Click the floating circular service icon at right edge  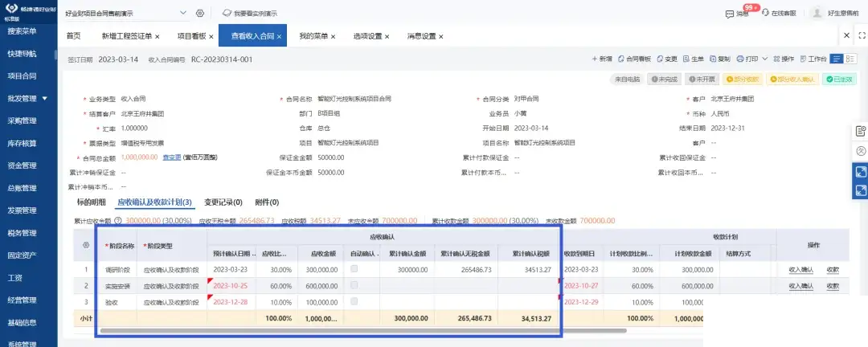tap(860, 150)
